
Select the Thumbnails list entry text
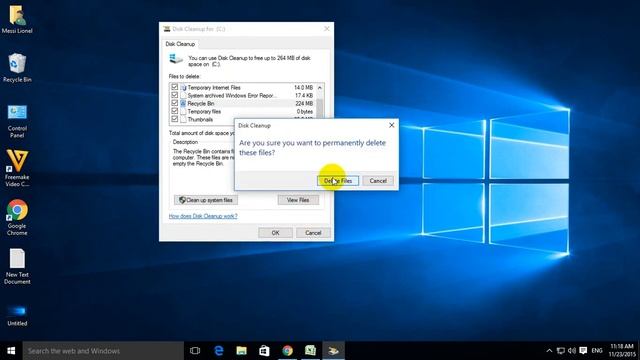[x=200, y=119]
